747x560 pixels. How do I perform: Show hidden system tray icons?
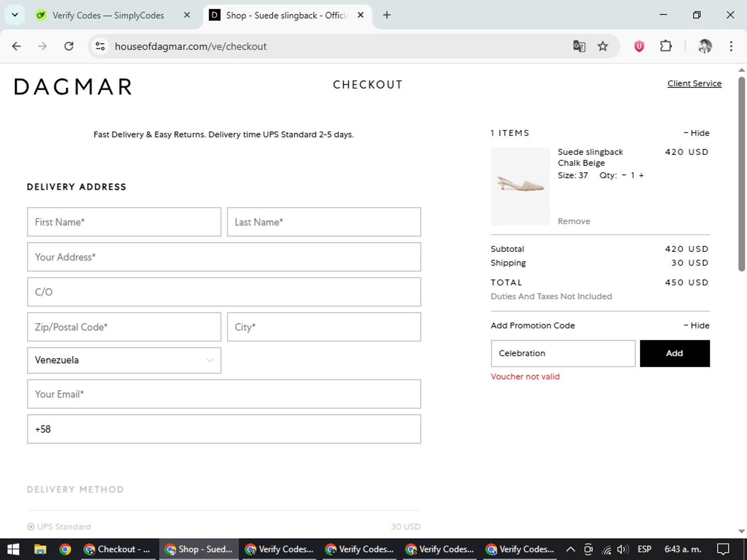[x=571, y=549]
